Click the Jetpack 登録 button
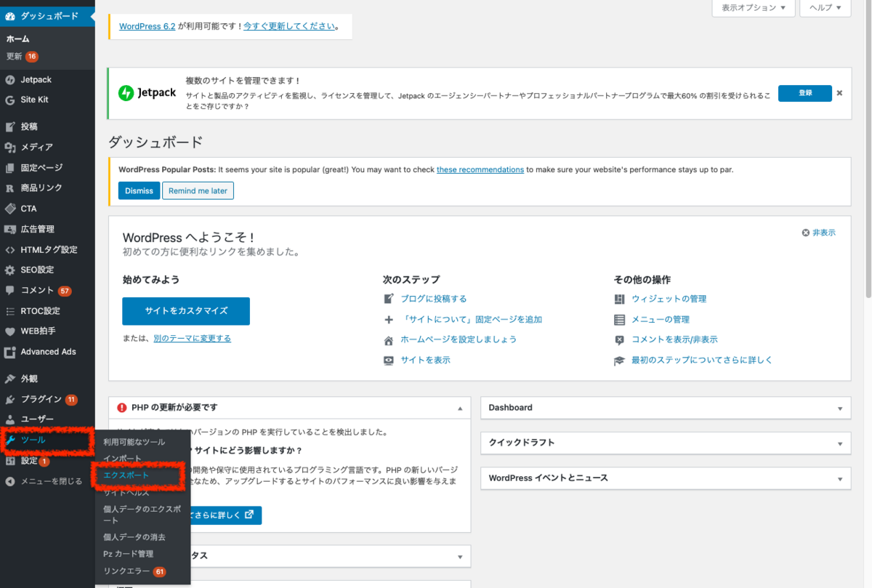 (x=805, y=93)
